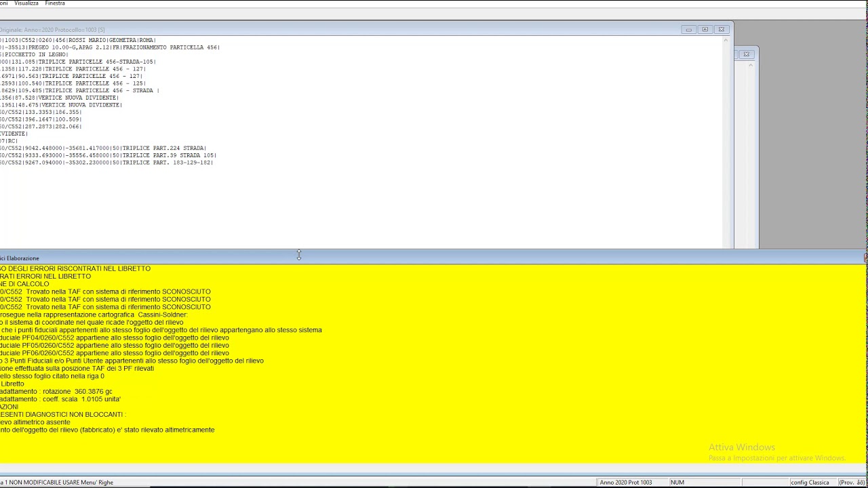
Task: Open the Visualizza menu
Action: pyautogui.click(x=26, y=3)
